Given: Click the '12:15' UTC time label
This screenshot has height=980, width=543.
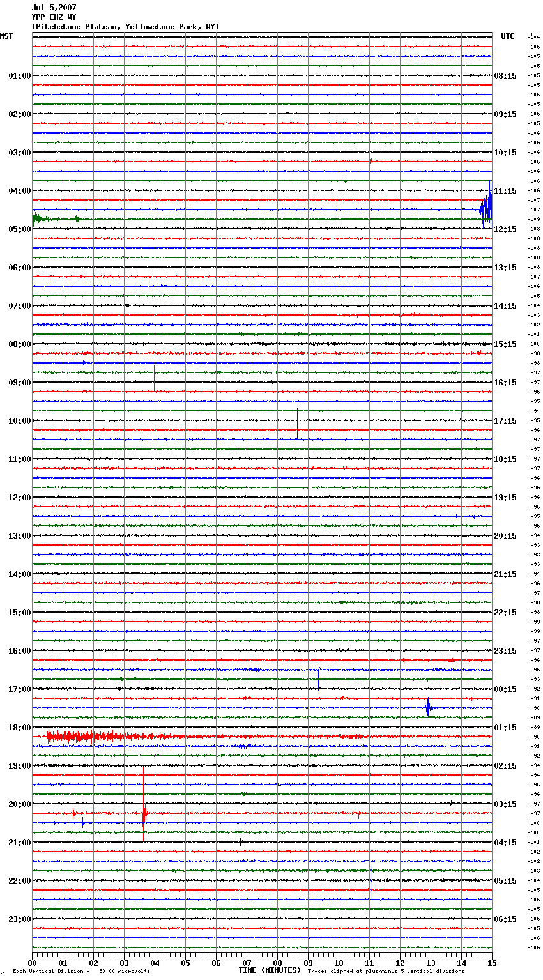Looking at the screenshot, I should 505,229.
